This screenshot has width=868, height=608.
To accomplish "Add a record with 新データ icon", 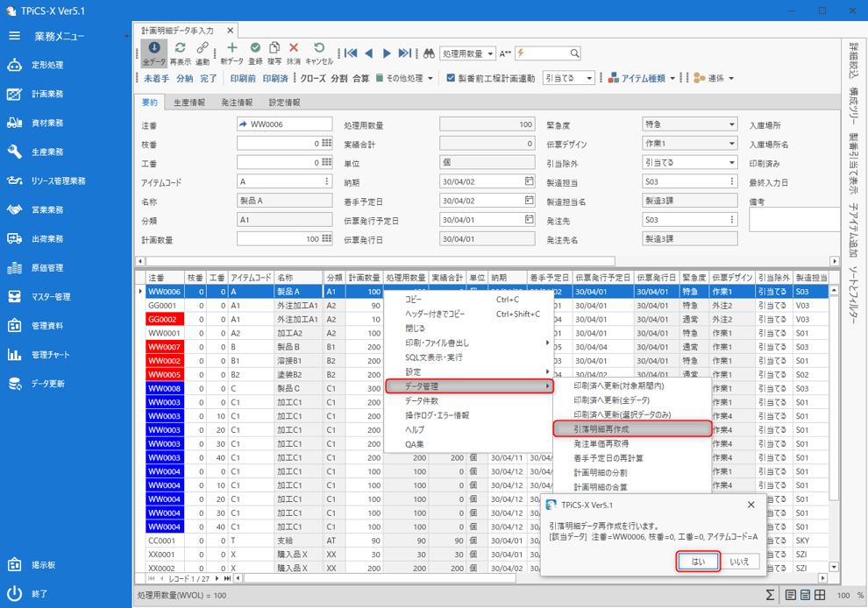I will pyautogui.click(x=231, y=53).
